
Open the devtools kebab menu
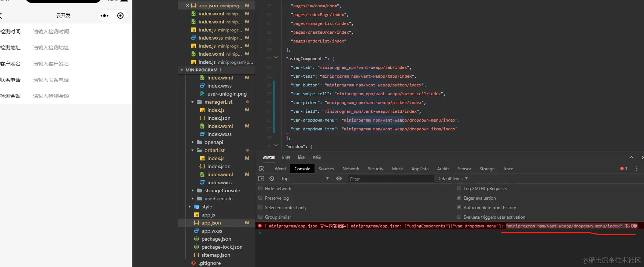pos(637,169)
